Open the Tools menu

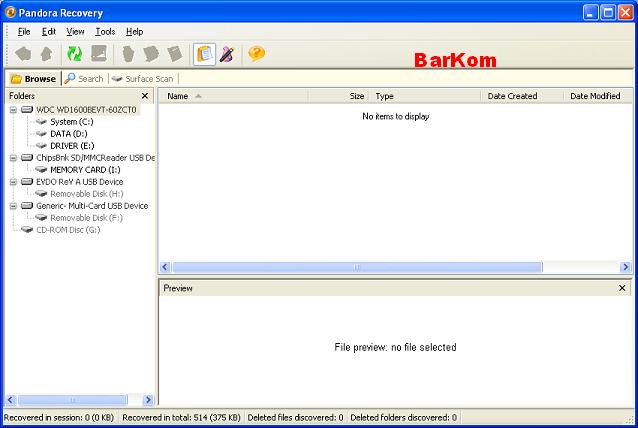coord(105,32)
